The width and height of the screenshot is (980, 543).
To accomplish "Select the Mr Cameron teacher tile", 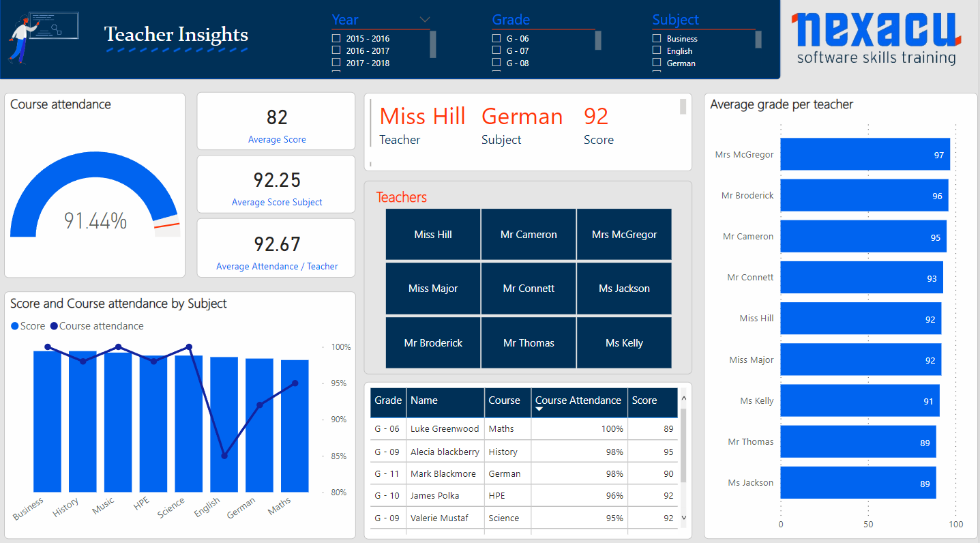I will point(529,234).
